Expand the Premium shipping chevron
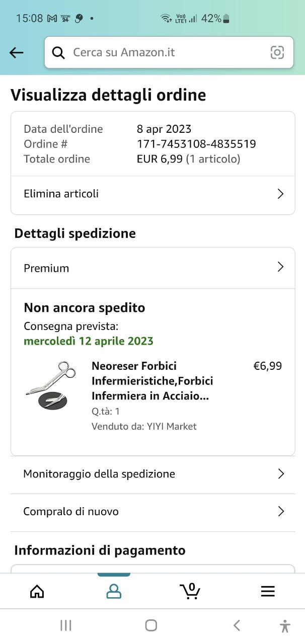305x644 pixels. point(281,267)
